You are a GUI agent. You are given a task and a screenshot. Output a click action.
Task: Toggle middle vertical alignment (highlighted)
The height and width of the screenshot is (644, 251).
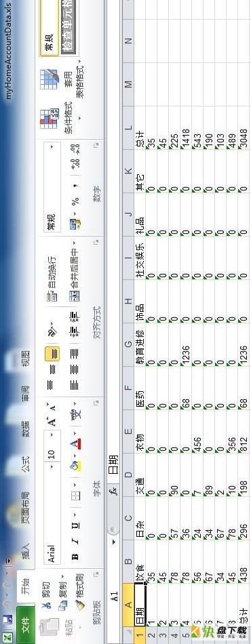(x=52, y=369)
